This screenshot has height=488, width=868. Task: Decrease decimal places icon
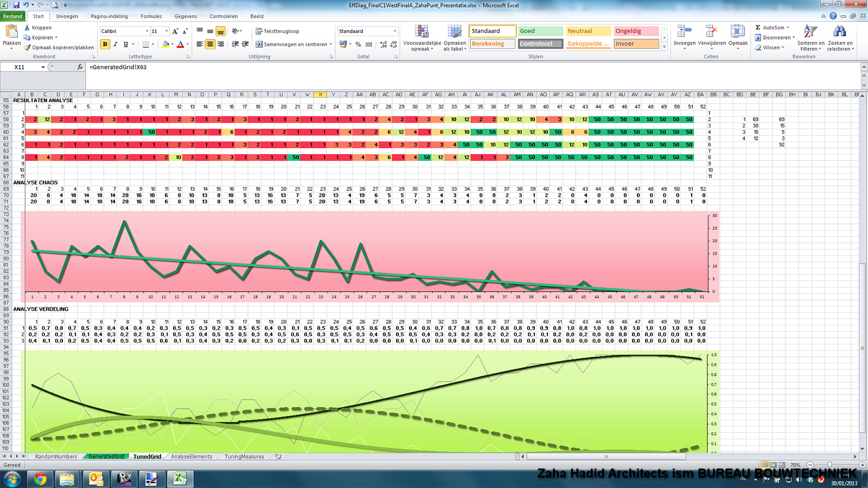click(x=393, y=44)
